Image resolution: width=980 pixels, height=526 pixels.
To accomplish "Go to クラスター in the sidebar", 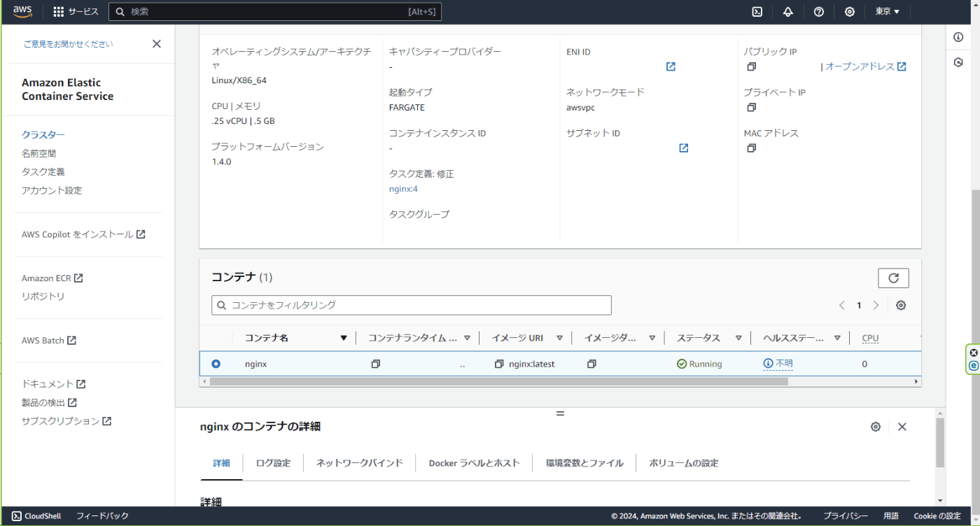I will click(43, 135).
